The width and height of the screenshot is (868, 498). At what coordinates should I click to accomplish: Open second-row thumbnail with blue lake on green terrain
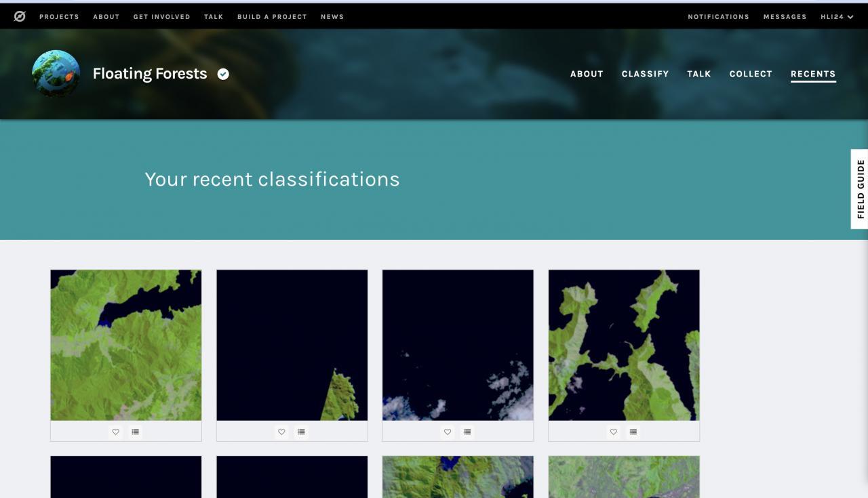[458, 477]
